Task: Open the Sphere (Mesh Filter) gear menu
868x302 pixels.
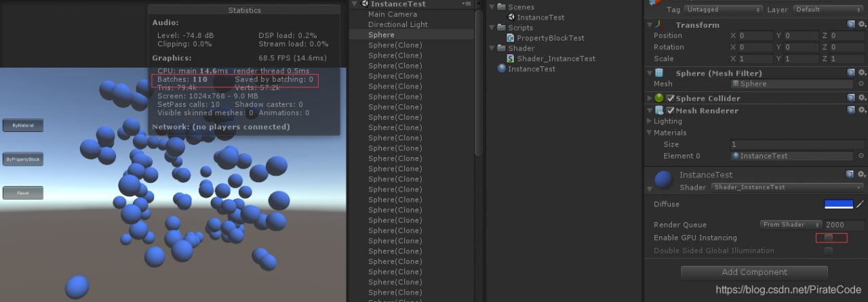Action: (862, 72)
